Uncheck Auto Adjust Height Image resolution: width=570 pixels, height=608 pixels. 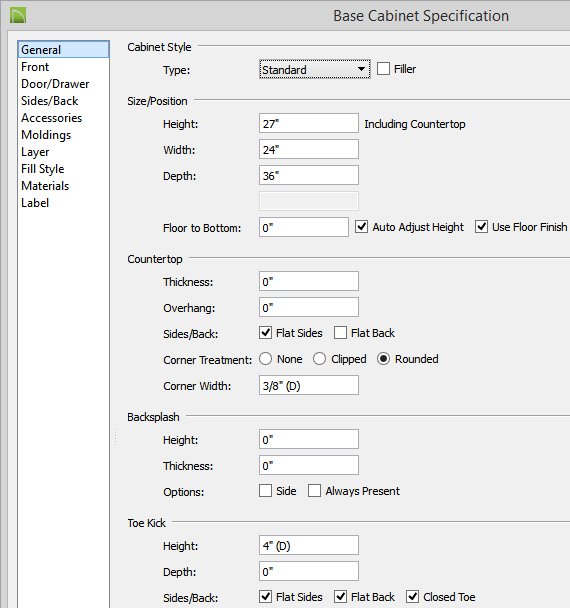(361, 226)
